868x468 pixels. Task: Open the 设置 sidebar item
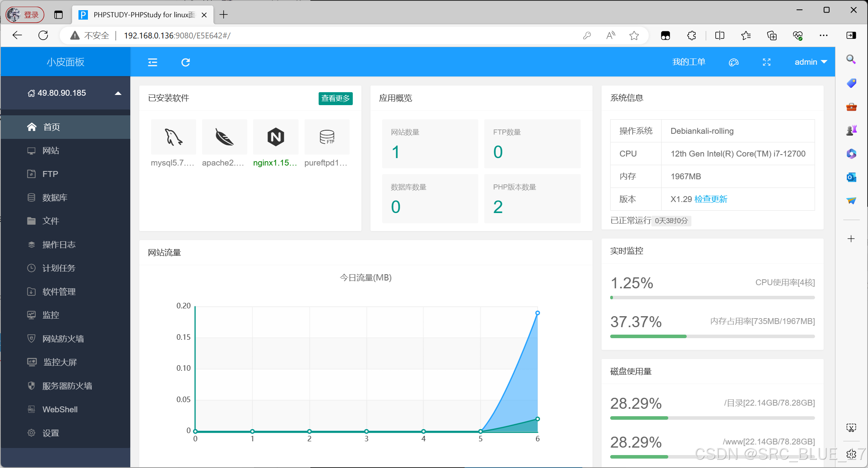50,433
